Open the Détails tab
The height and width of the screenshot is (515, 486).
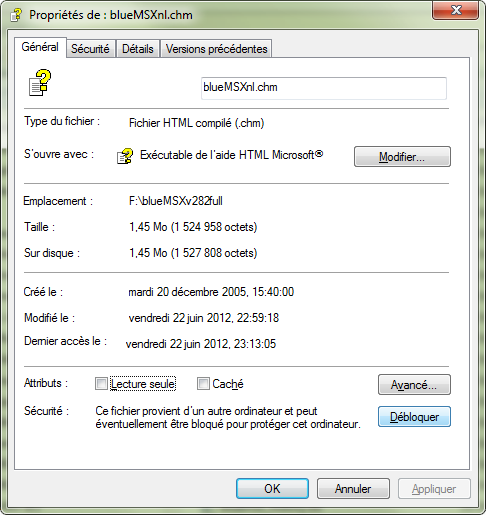point(138,49)
